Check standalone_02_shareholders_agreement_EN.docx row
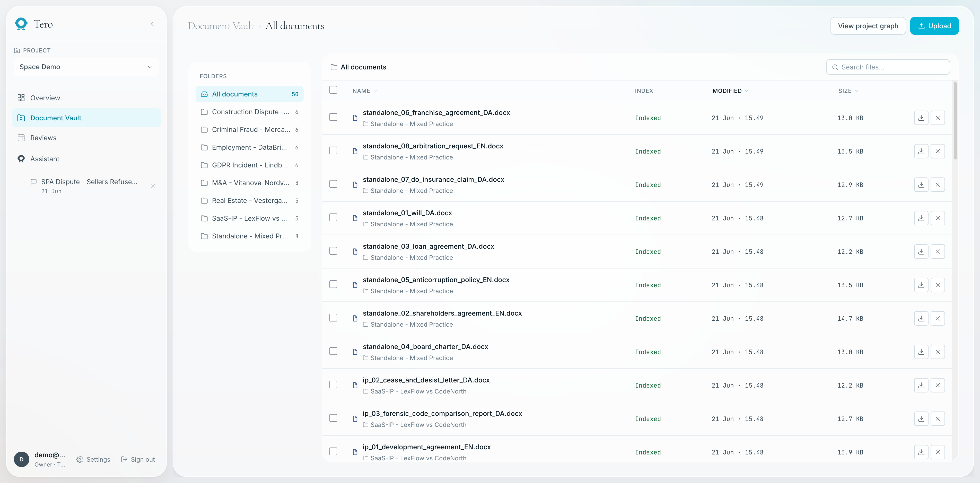Viewport: 980px width, 483px height. coord(333,318)
